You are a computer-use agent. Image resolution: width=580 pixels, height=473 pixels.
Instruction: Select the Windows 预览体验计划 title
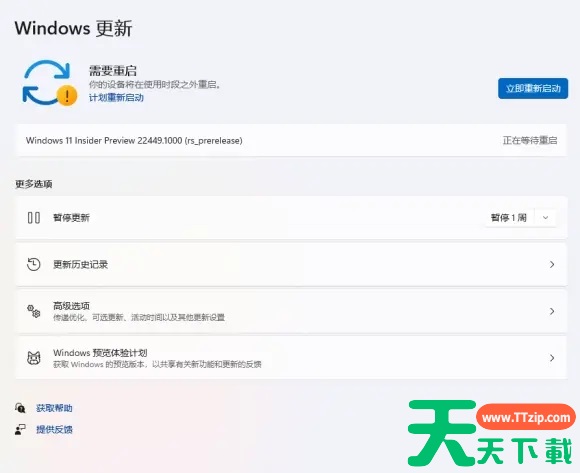click(100, 352)
